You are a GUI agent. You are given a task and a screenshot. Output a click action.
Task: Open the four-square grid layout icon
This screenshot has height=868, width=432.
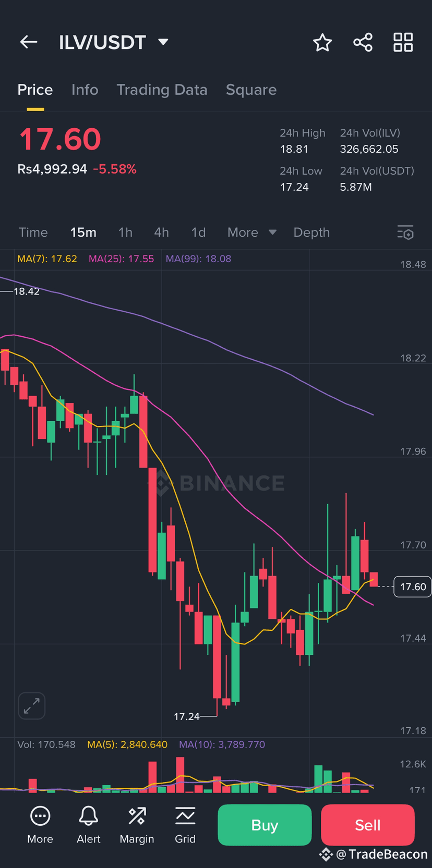[403, 42]
